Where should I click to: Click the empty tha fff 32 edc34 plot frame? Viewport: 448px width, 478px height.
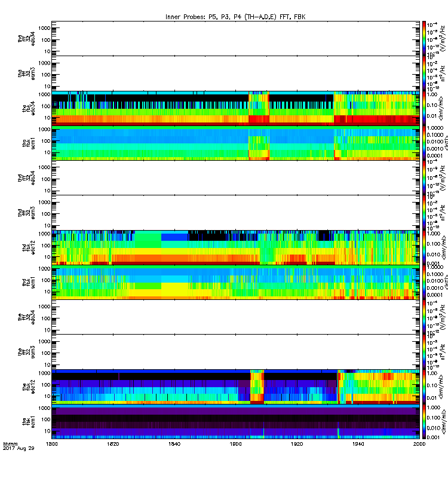[x=235, y=38]
